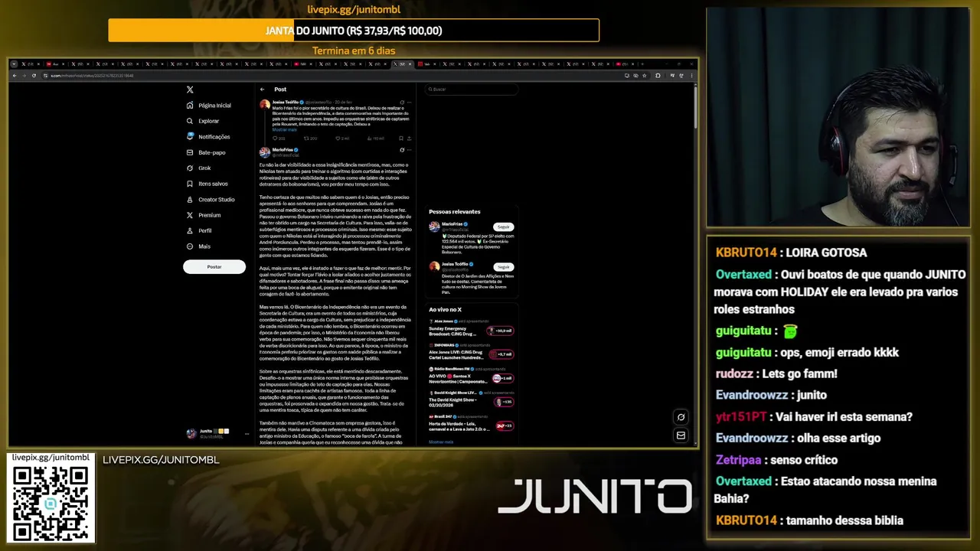The height and width of the screenshot is (551, 980).
Task: Open more options on MarioFrias's post
Action: (410, 150)
